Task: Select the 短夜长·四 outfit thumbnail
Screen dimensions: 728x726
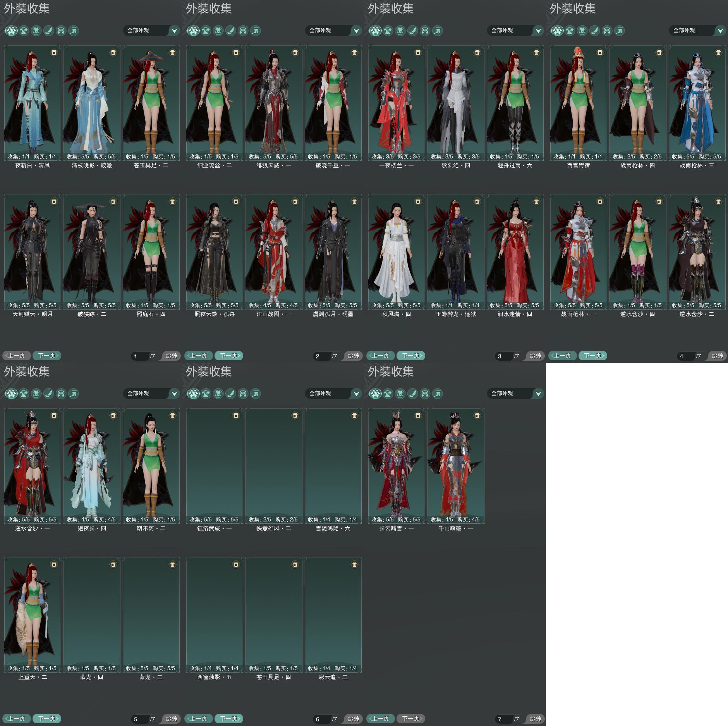Action: (x=92, y=466)
